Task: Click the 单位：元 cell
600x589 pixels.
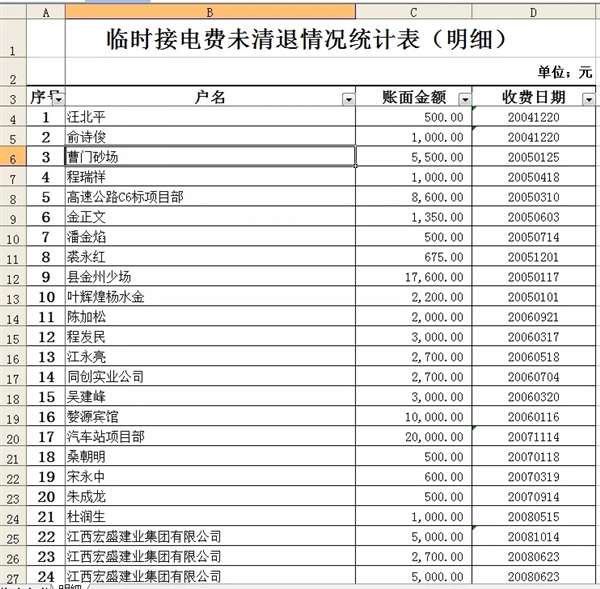Action: (565, 72)
